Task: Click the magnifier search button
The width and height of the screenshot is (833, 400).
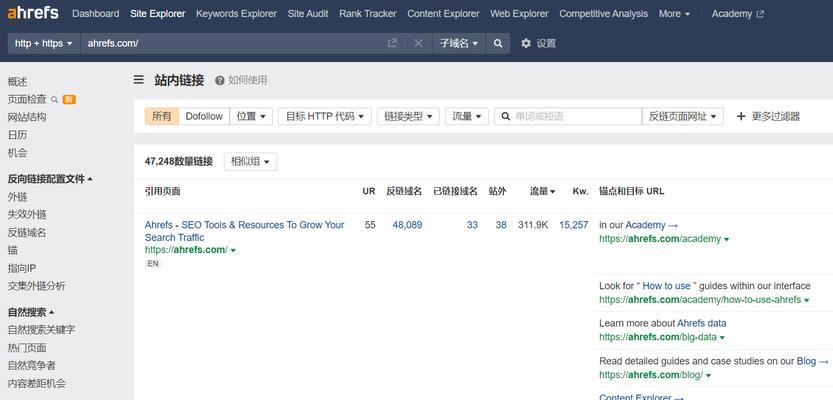Action: (x=498, y=43)
